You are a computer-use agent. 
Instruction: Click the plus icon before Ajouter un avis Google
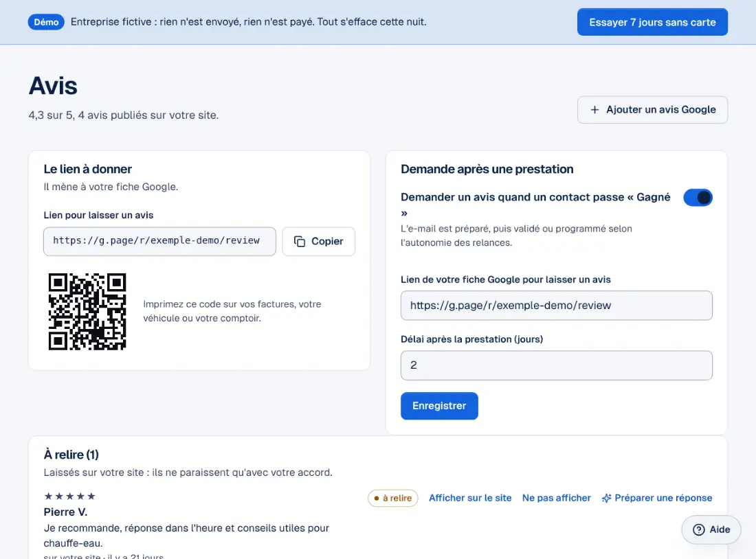[x=595, y=110]
